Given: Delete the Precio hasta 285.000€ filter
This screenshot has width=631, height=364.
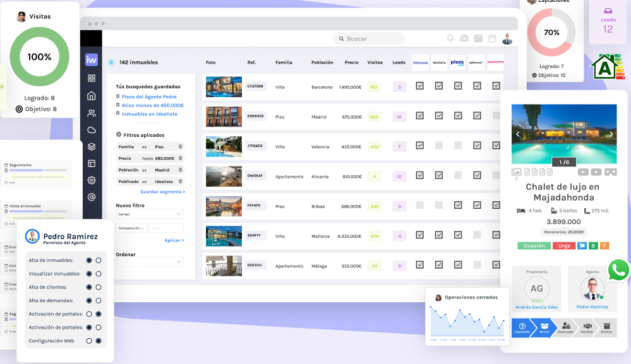Looking at the screenshot, I should (180, 158).
